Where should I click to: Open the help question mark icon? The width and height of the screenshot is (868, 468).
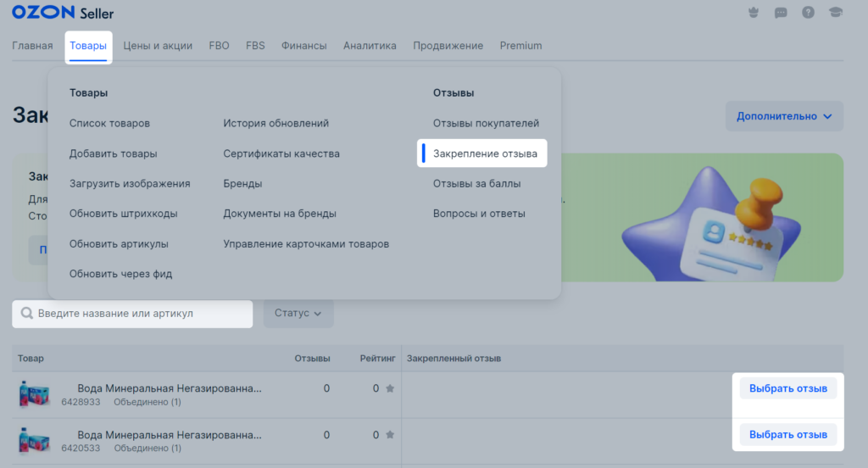tap(808, 12)
